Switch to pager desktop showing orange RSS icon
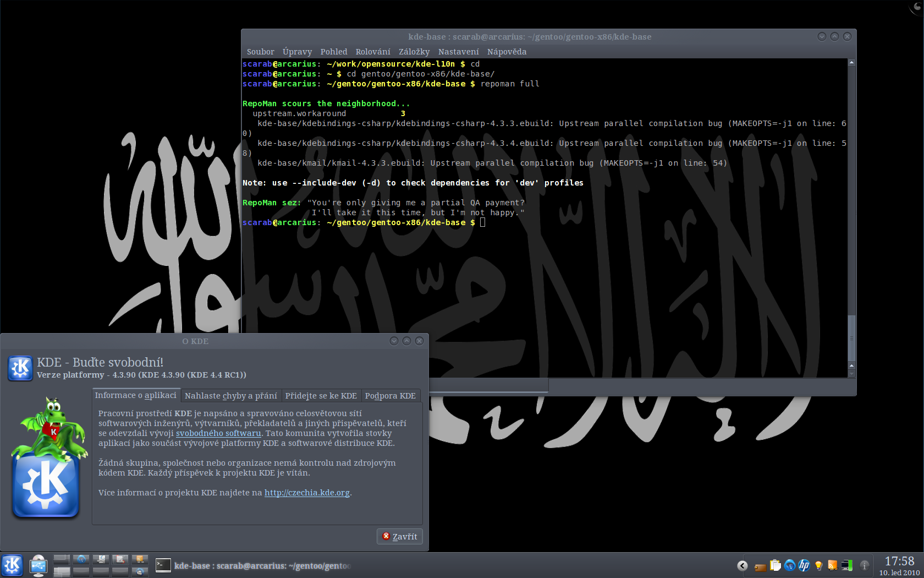Viewport: 924px width, 578px height. pyautogui.click(x=140, y=559)
